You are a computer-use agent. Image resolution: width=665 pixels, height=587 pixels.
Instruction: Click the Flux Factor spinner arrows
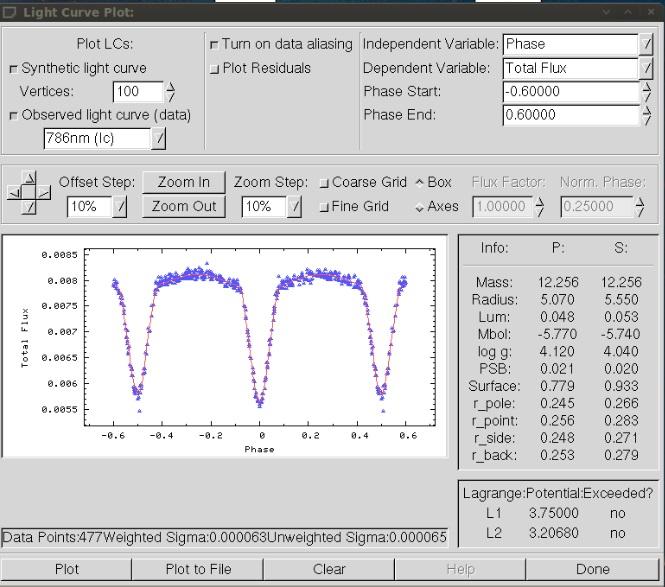(x=540, y=207)
